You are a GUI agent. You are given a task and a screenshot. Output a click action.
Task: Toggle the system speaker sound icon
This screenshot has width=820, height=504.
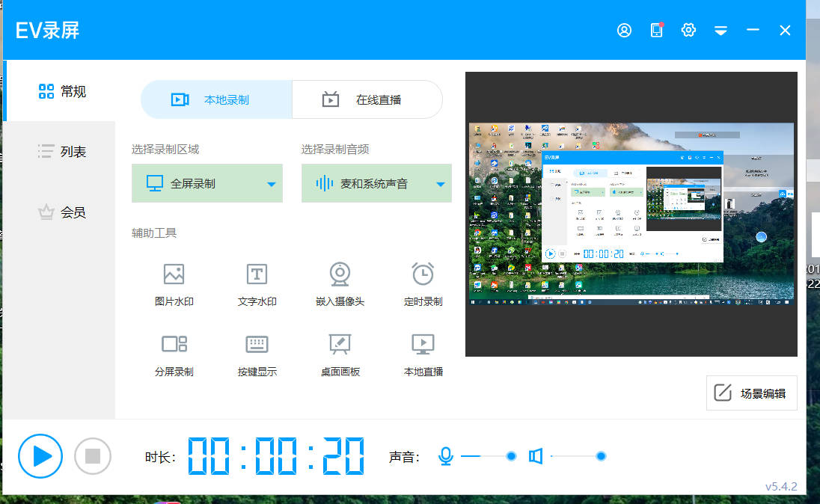[536, 456]
